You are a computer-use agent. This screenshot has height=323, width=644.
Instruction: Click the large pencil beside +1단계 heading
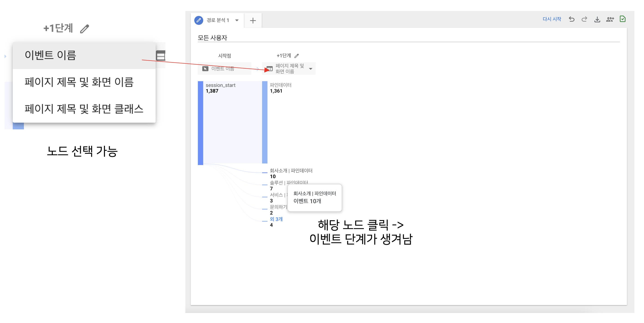[x=84, y=29]
